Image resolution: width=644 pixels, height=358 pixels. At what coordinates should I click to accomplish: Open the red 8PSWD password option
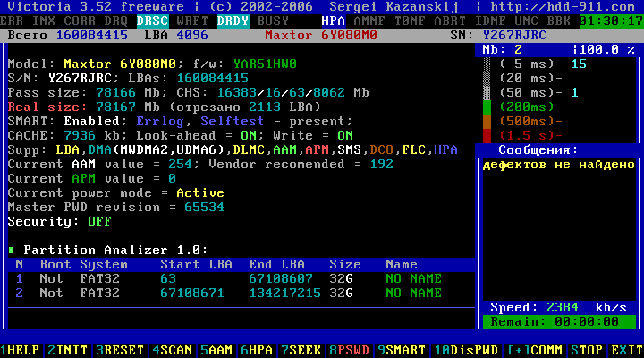tap(349, 350)
